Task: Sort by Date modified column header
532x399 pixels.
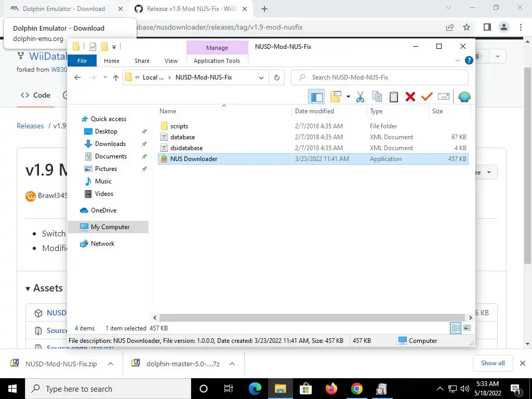Action: tap(329, 111)
